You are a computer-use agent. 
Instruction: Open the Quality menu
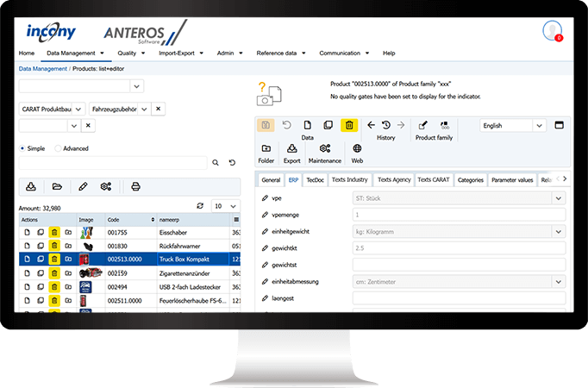pyautogui.click(x=131, y=53)
